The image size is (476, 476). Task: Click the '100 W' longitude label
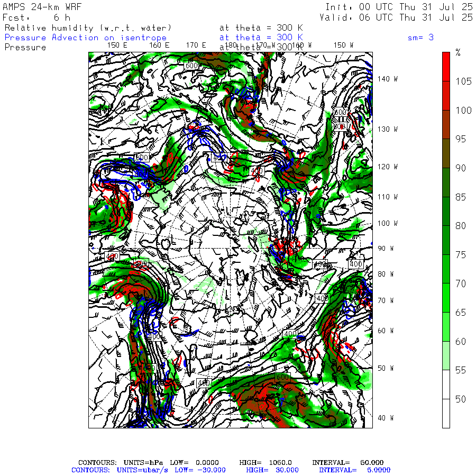pos(387,223)
